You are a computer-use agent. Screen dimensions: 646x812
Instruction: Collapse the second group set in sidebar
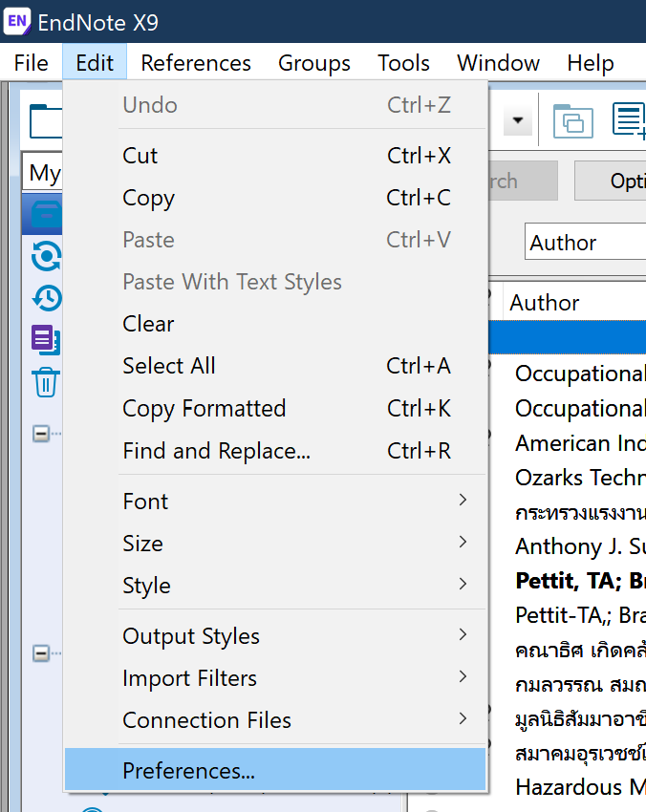pyautogui.click(x=41, y=653)
